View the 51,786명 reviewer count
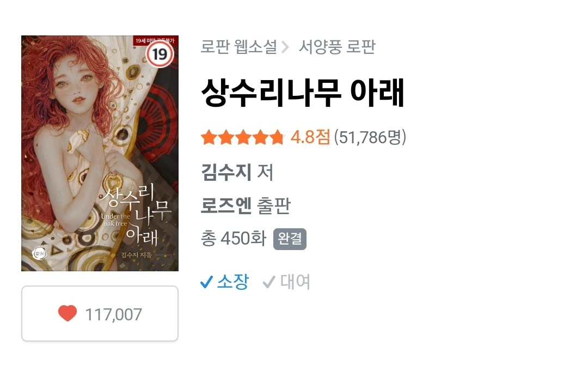588x377 pixels. click(x=370, y=137)
